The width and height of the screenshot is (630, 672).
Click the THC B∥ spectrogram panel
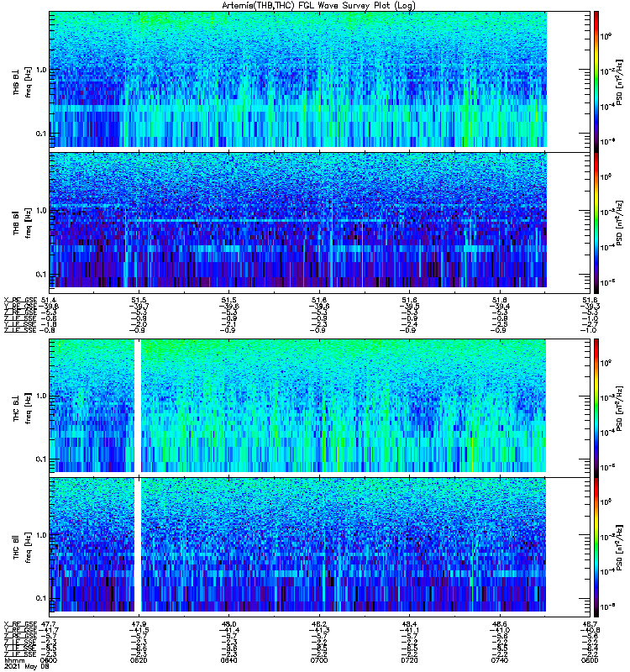point(319,548)
